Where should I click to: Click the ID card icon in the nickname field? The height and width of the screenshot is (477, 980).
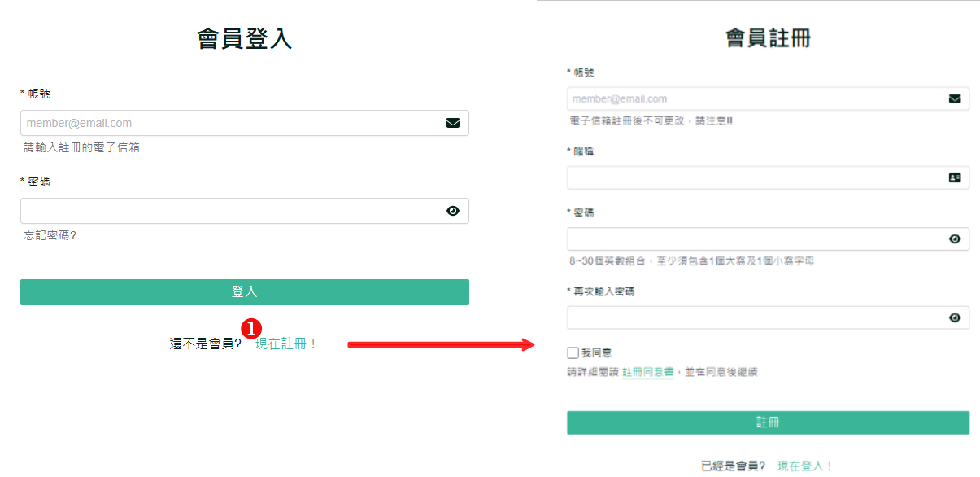(x=955, y=177)
